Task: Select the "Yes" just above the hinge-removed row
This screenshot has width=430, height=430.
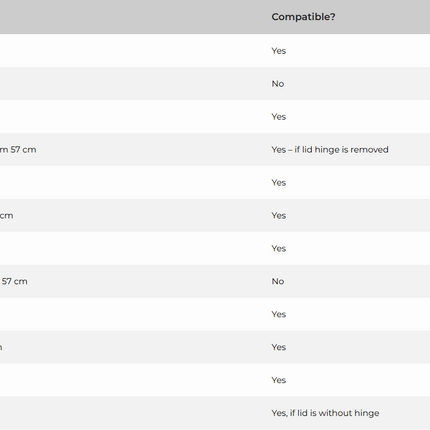Action: point(279,117)
